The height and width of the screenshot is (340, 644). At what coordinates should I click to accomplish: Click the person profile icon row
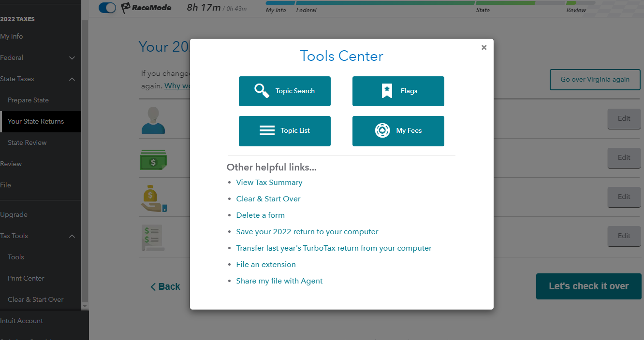(x=153, y=120)
